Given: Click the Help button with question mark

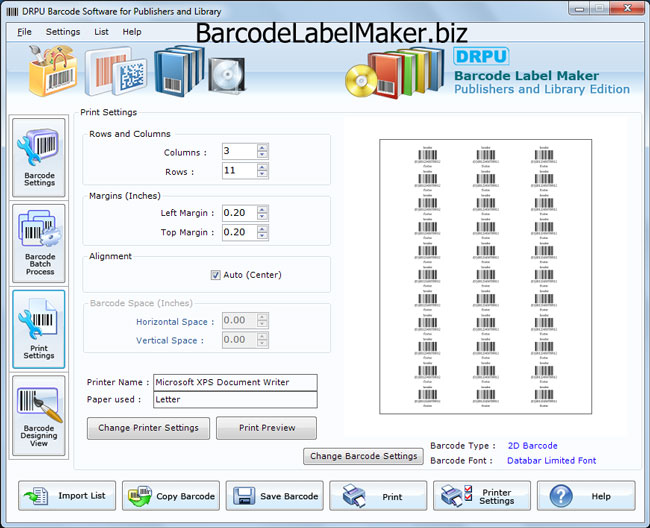Looking at the screenshot, I should 586,496.
